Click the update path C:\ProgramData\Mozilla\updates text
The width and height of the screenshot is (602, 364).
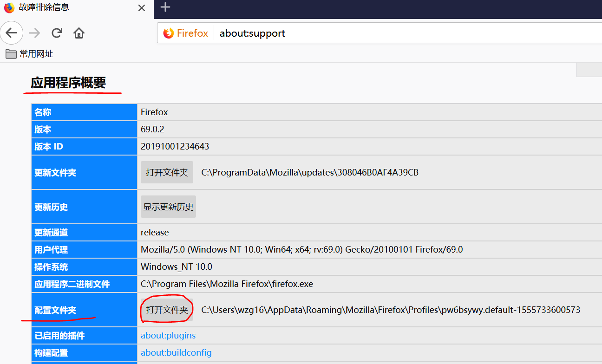(310, 173)
